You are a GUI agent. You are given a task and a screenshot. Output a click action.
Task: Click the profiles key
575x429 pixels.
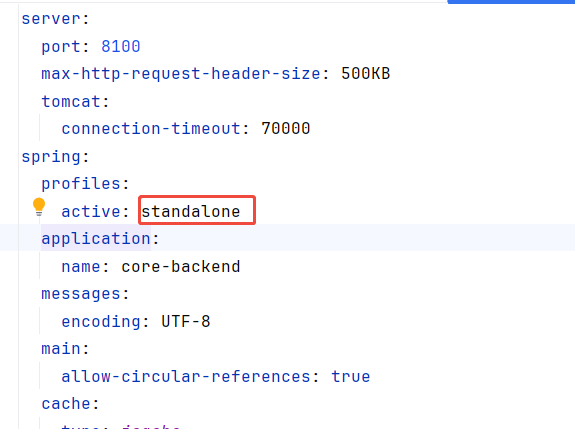(81, 184)
